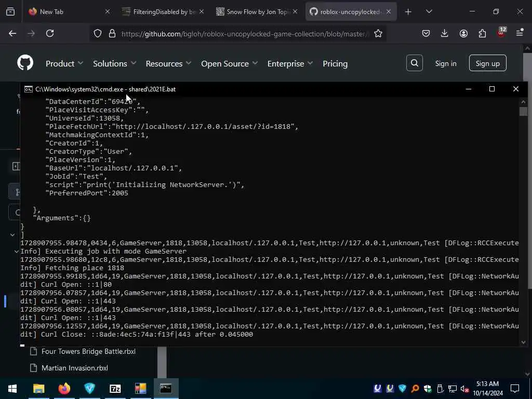The image size is (532, 399).
Task: Bookmark this page with the star
Action: click(378, 34)
